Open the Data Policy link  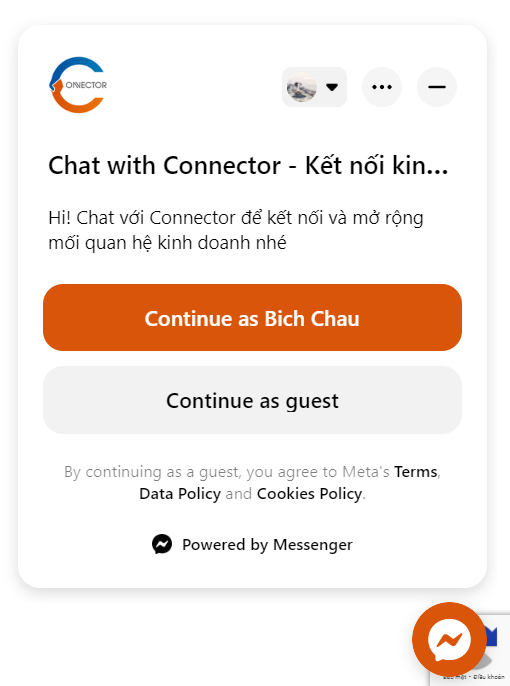pos(180,494)
